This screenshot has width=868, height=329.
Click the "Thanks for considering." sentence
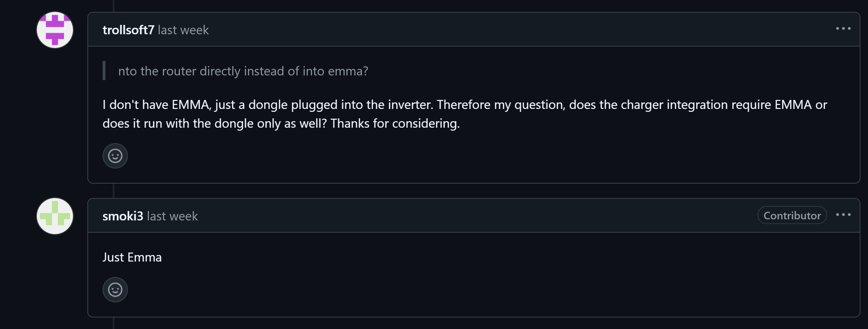(x=395, y=123)
